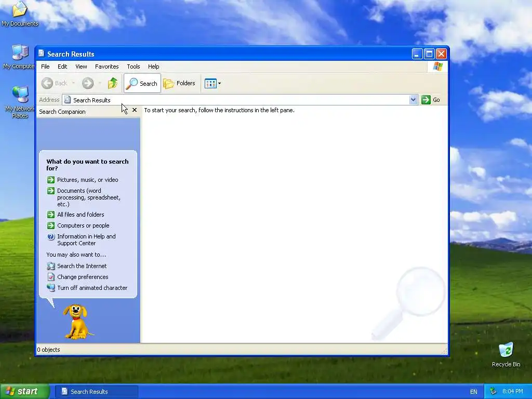532x399 pixels.
Task: Click the Up folder icon
Action: (112, 83)
